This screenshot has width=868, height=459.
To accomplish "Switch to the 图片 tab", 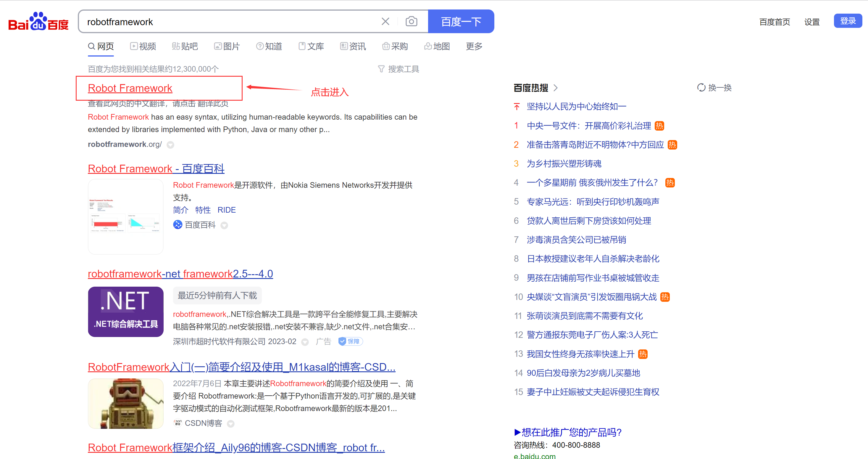I will tap(227, 46).
